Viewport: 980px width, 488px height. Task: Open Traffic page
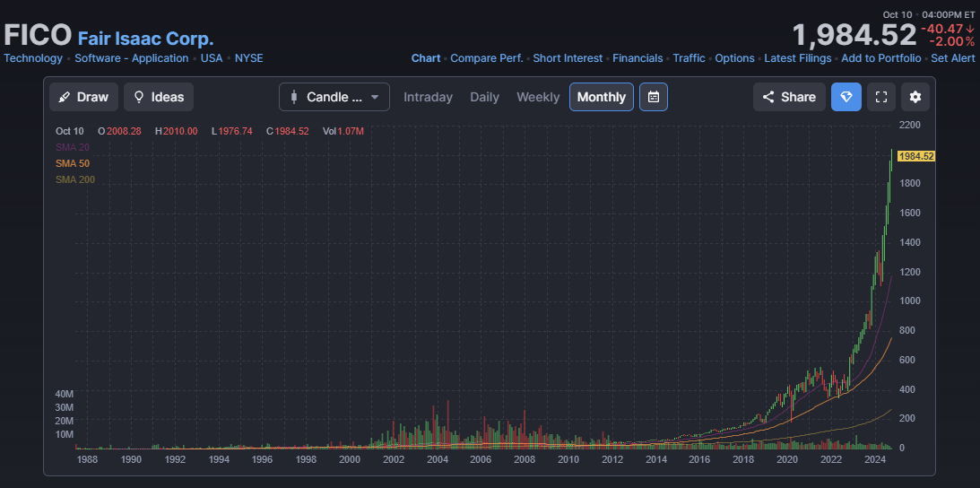click(689, 58)
